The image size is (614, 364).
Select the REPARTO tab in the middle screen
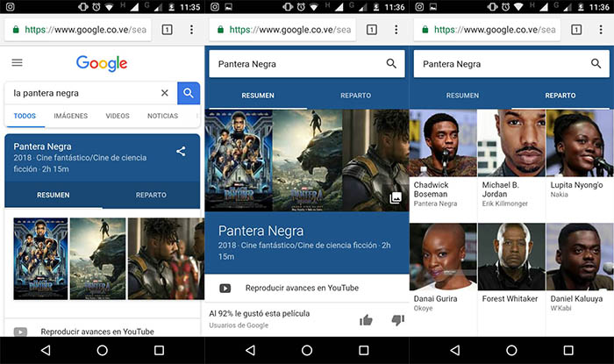(x=355, y=96)
